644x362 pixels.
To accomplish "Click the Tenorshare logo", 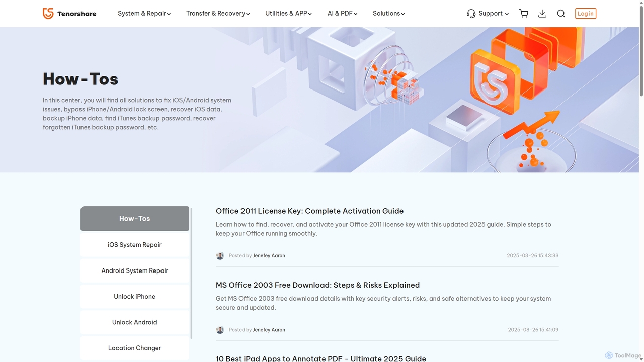I will pyautogui.click(x=69, y=14).
